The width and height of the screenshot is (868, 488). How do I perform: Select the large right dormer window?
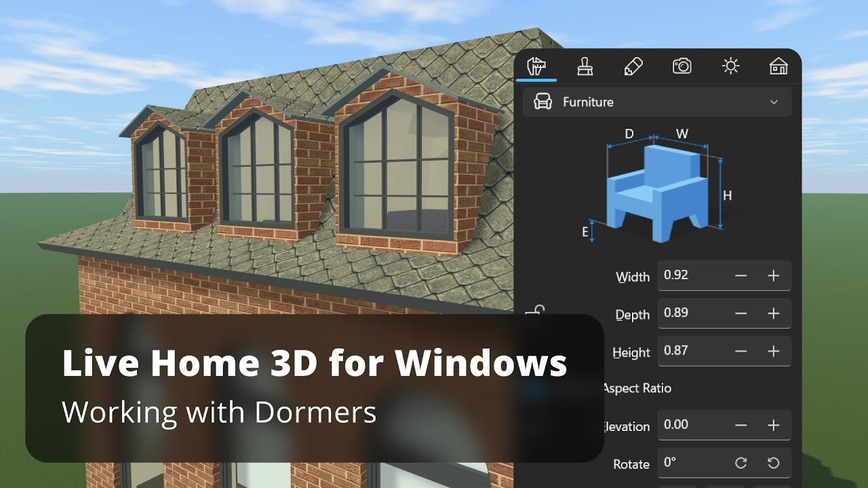coord(397,166)
